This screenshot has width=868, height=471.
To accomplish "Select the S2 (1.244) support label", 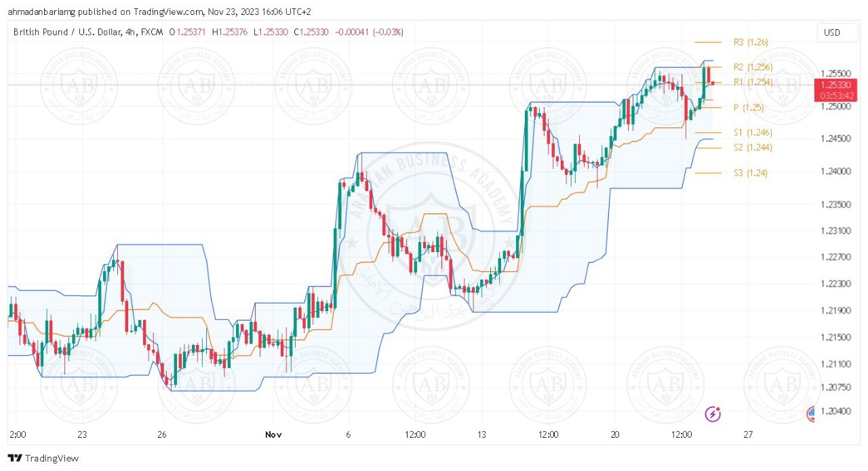I will pos(753,147).
